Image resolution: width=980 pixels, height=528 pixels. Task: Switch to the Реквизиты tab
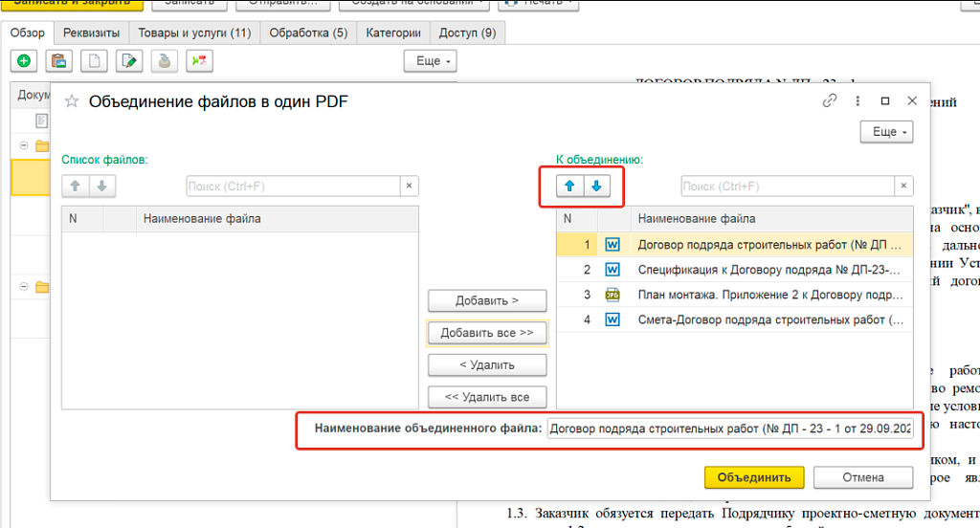tap(91, 33)
